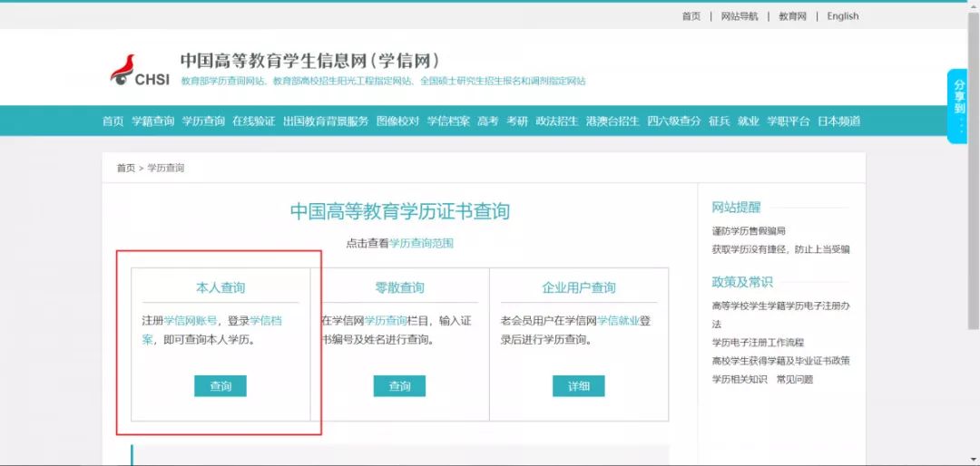Click the CHSI logo
The width and height of the screenshot is (980, 466).
tap(140, 70)
